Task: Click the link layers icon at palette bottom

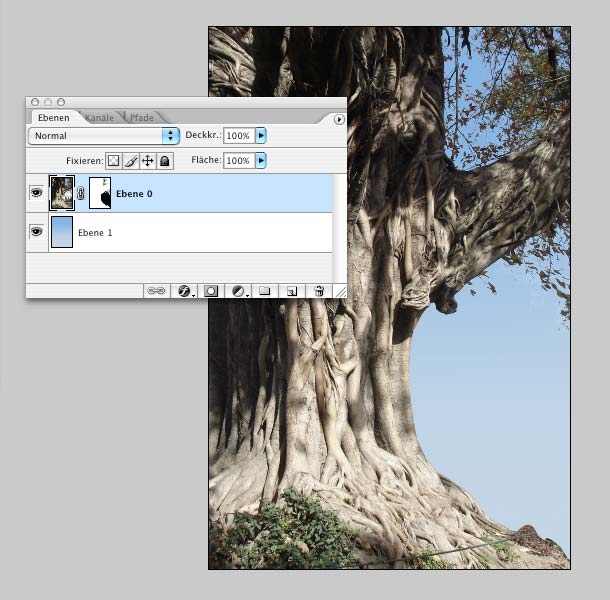Action: click(x=156, y=291)
